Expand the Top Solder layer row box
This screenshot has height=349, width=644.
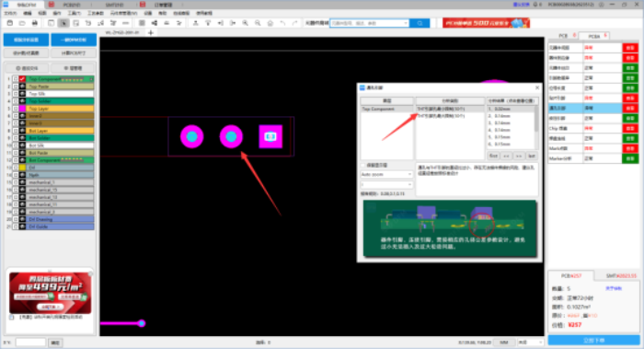(x=16, y=101)
